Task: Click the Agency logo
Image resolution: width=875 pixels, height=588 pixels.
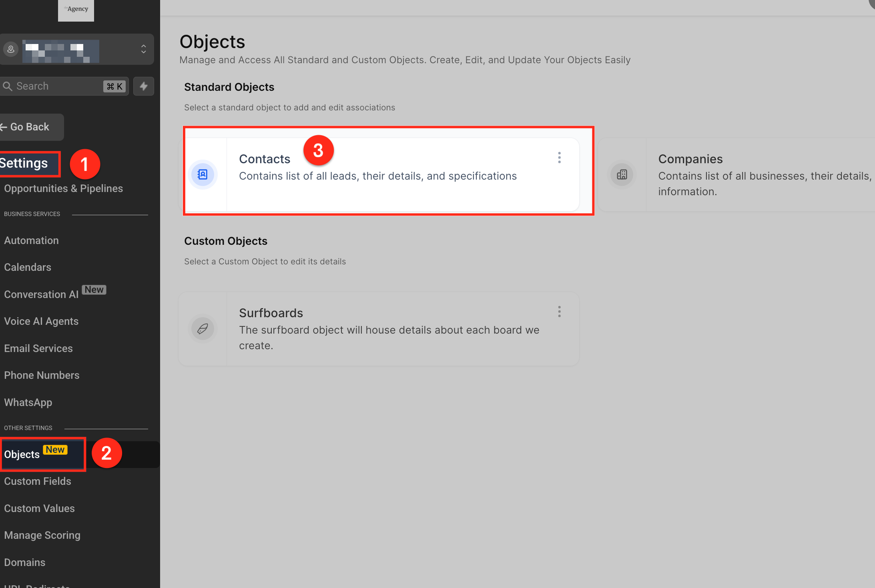Action: [76, 10]
